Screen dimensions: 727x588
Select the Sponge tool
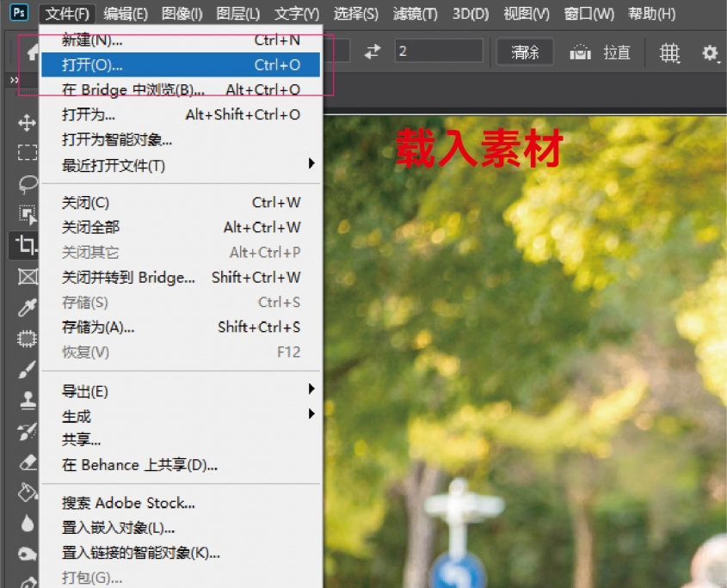(x=28, y=554)
